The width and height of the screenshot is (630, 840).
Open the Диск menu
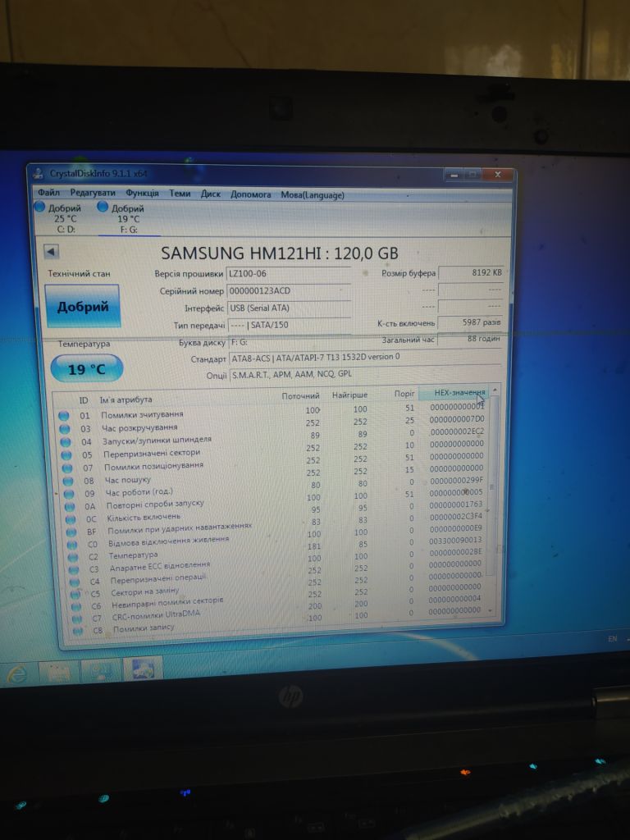click(x=211, y=194)
